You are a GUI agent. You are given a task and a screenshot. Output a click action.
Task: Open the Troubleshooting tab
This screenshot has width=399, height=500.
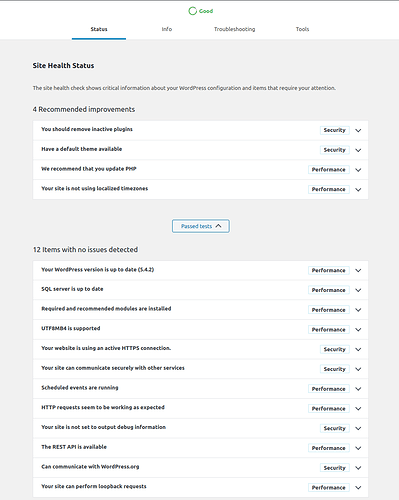pos(234,29)
